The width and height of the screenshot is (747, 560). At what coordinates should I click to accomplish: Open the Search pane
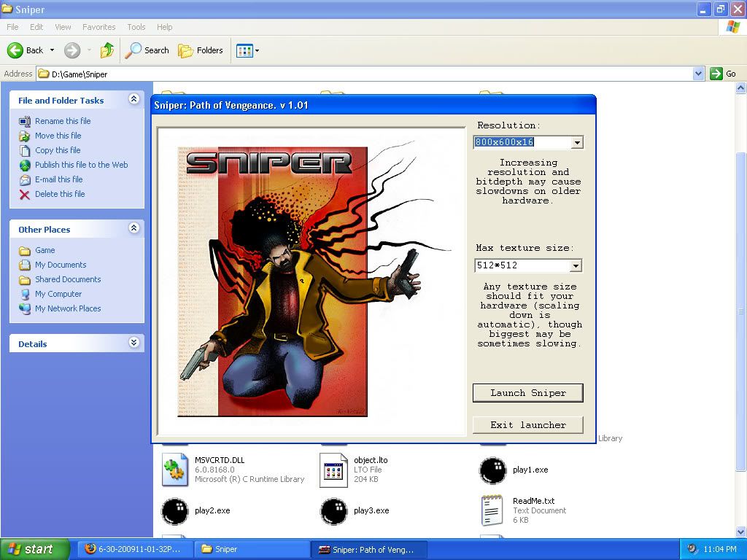tap(147, 50)
